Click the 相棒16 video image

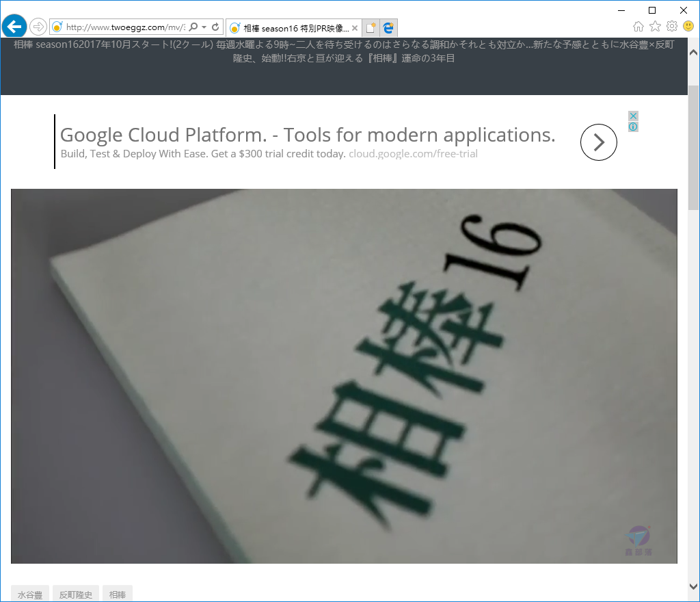click(344, 376)
